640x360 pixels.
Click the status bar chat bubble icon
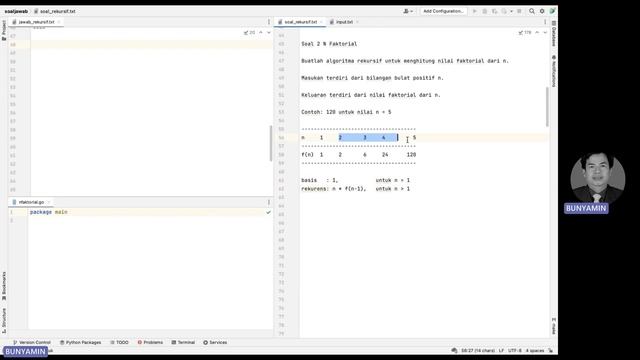(x=454, y=351)
